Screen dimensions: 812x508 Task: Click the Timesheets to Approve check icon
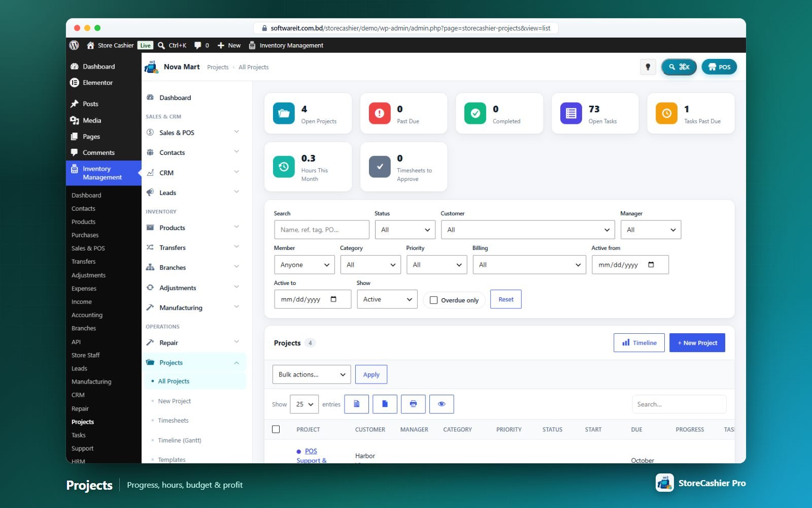tap(380, 167)
